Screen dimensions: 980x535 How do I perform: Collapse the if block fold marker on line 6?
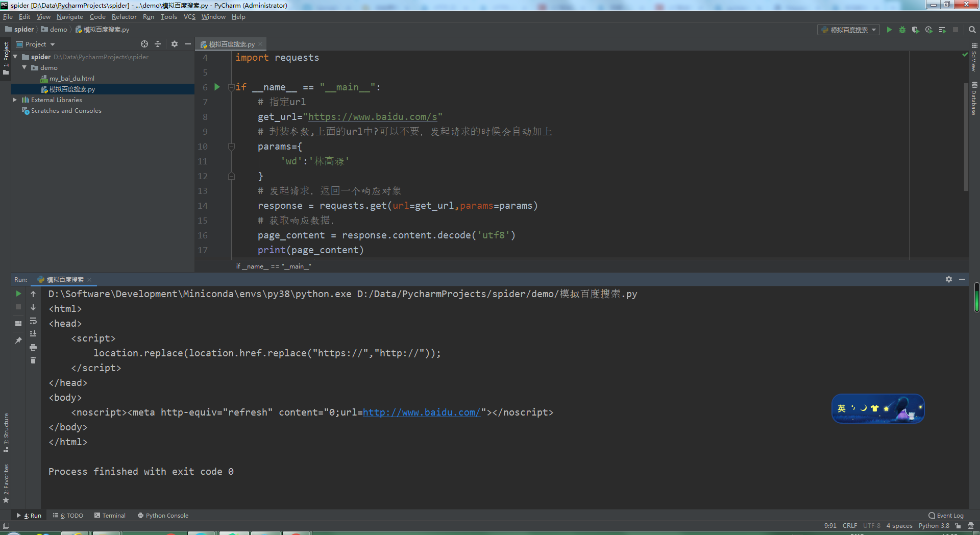[x=231, y=87]
